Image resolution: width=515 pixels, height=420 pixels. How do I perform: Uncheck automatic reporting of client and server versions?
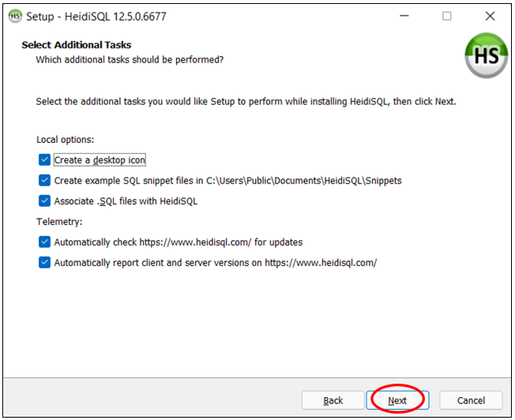44,262
